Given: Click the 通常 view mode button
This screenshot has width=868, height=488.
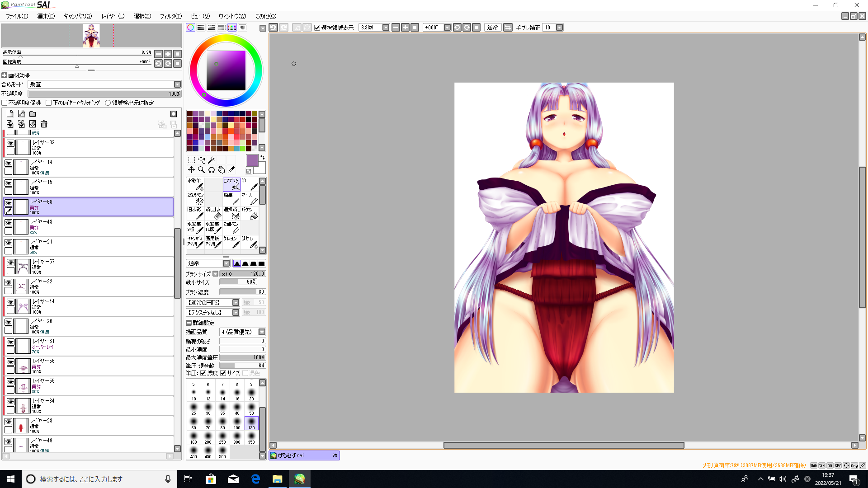Looking at the screenshot, I should pos(493,28).
